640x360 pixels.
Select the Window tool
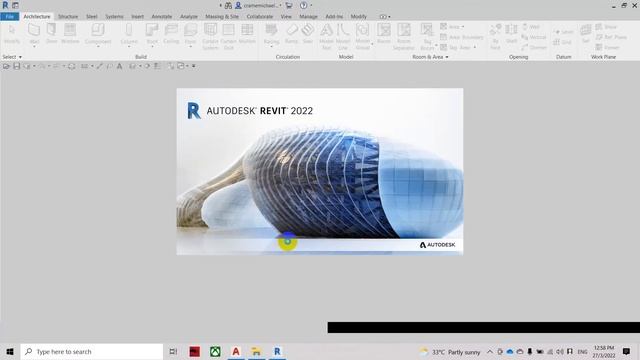(x=70, y=33)
